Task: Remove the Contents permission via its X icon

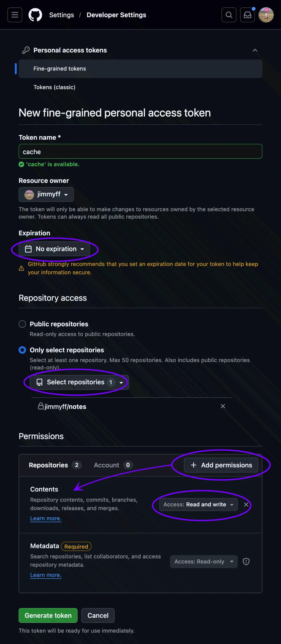Action: point(246,504)
